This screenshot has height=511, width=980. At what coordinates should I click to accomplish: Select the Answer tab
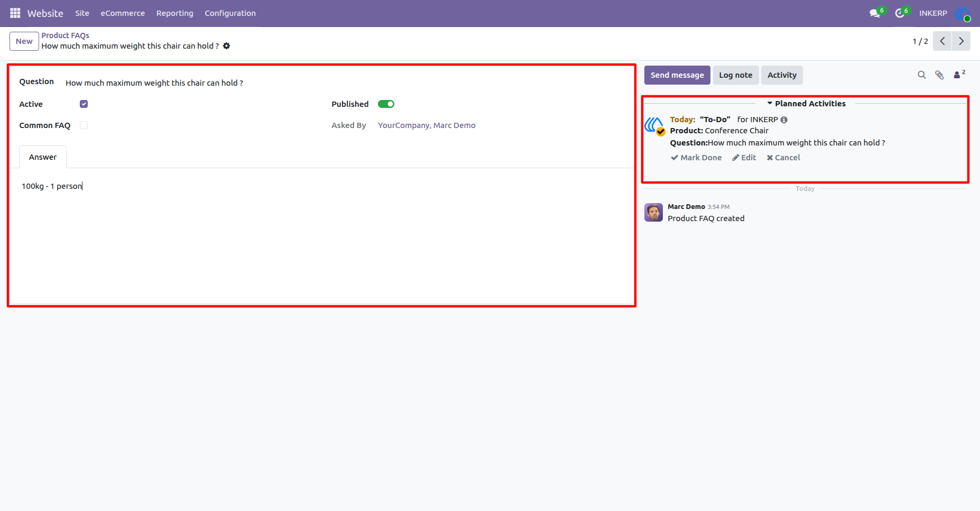(x=43, y=157)
